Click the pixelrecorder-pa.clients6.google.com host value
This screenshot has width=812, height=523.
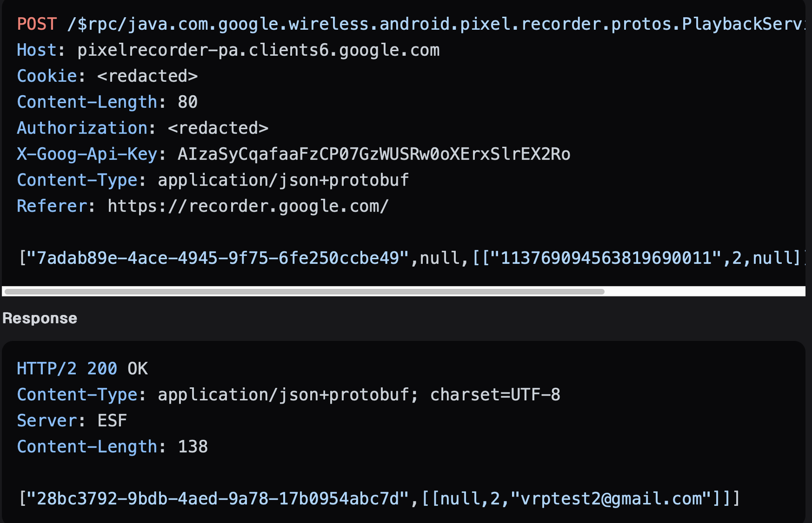258,50
